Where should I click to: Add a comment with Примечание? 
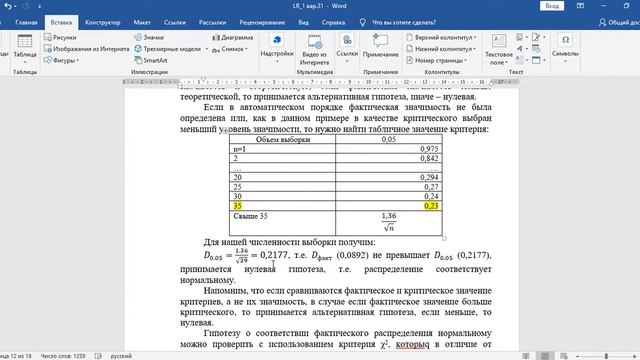pos(380,46)
